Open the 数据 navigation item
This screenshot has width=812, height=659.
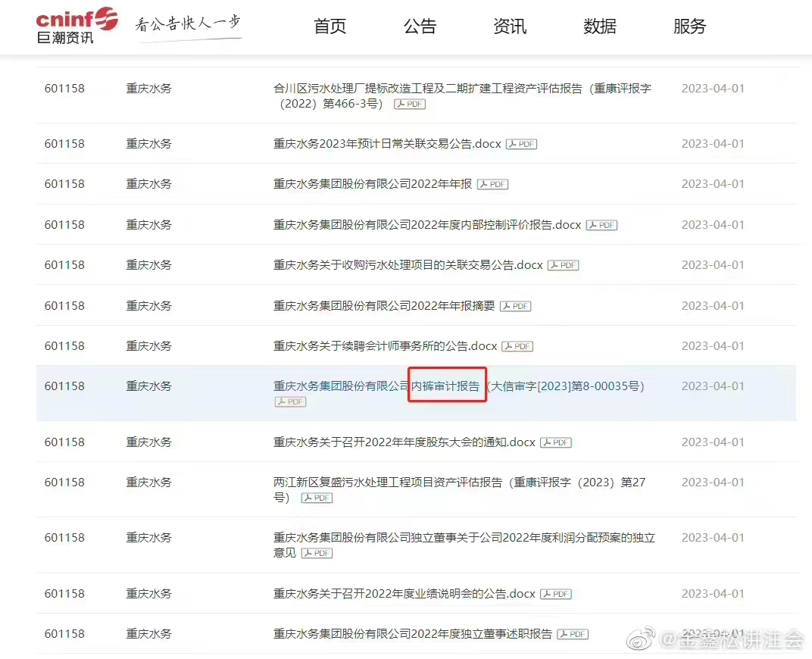599,27
